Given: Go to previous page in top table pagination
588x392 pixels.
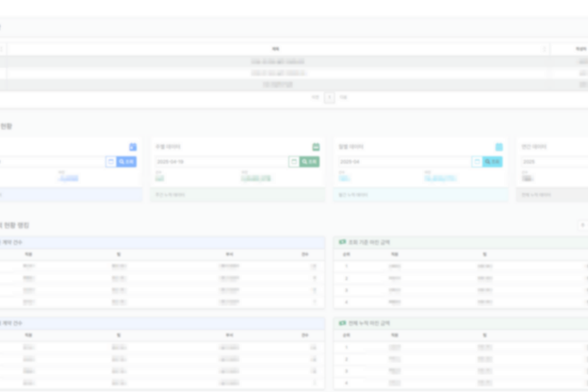Looking at the screenshot, I should pos(315,96).
